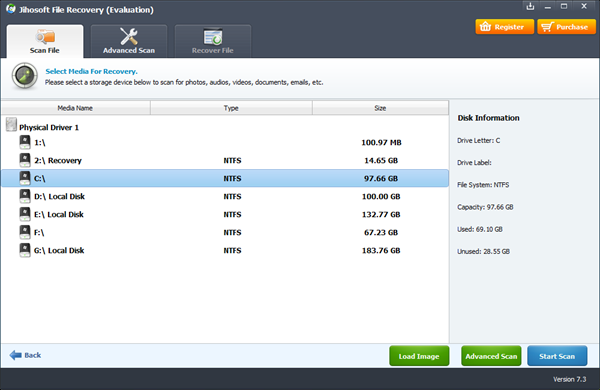The width and height of the screenshot is (600, 390).
Task: Click the radar scan icon beside Select Media
Action: 25,76
